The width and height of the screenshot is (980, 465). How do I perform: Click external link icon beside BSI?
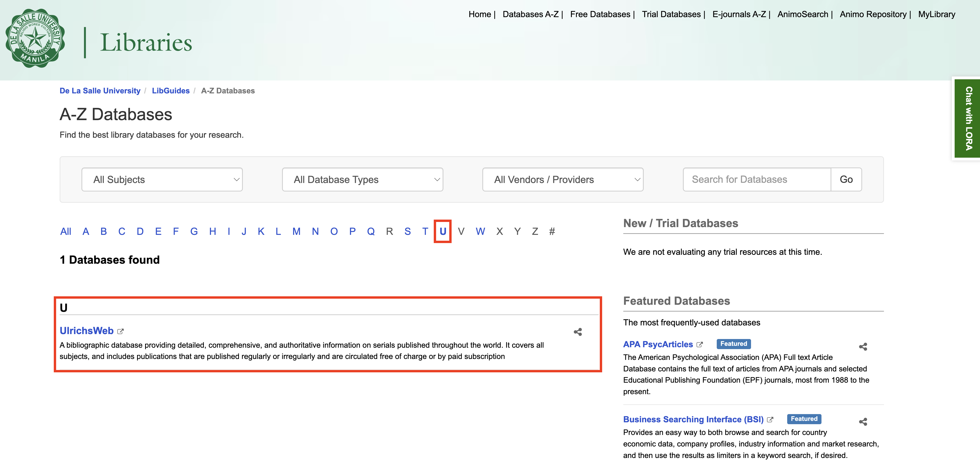[770, 419]
